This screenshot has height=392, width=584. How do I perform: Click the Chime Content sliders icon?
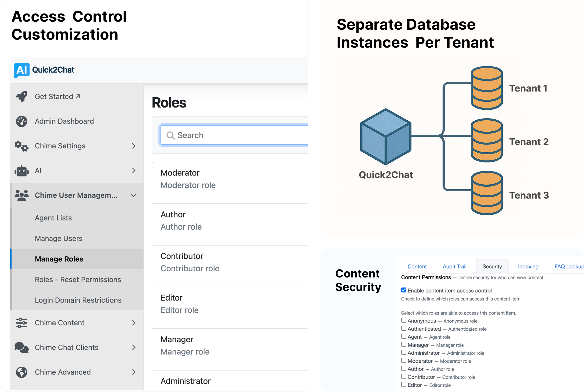tap(22, 323)
